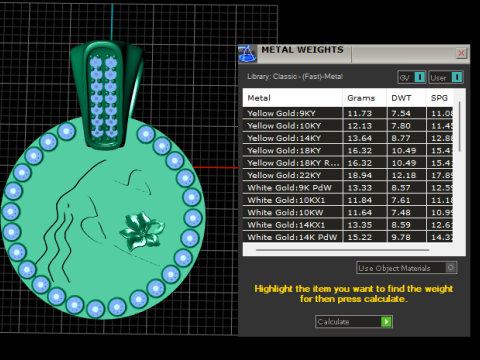This screenshot has height=360, width=480.
Task: Sort by the Metal column header
Action: click(292, 98)
